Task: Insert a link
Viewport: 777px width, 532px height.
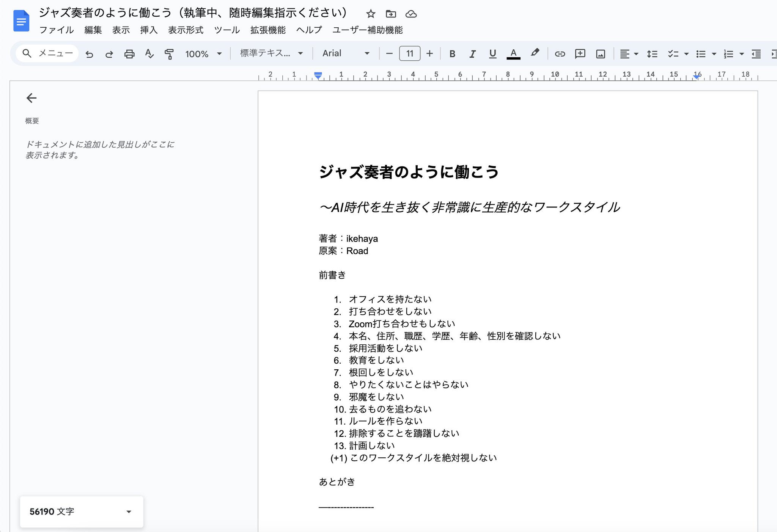Action: coord(560,54)
